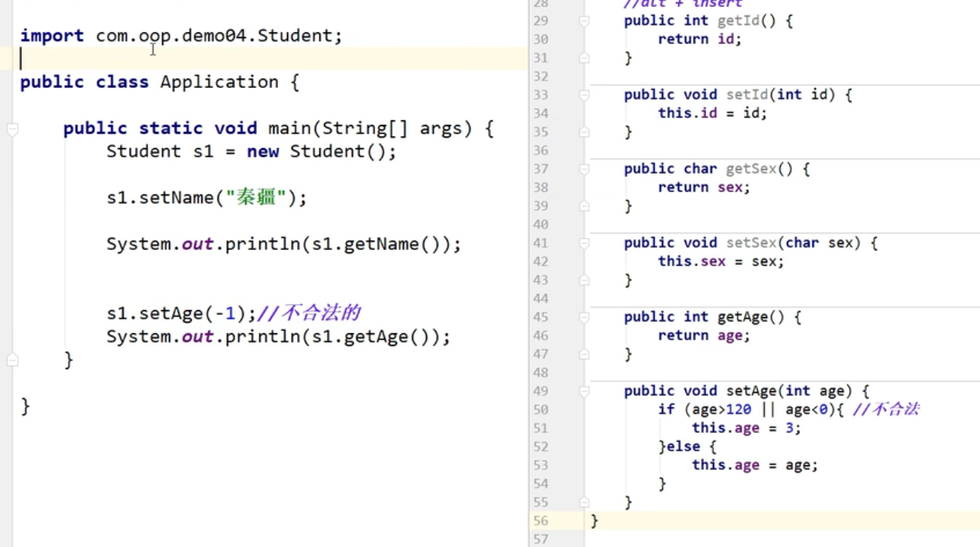Collapse getSex method at line 37
Image resolution: width=980 pixels, height=547 pixels.
click(x=584, y=169)
